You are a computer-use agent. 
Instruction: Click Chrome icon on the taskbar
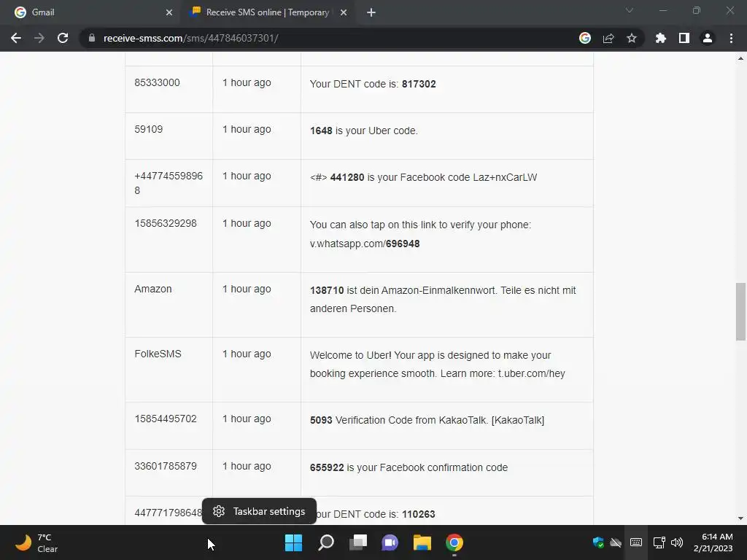(x=454, y=542)
